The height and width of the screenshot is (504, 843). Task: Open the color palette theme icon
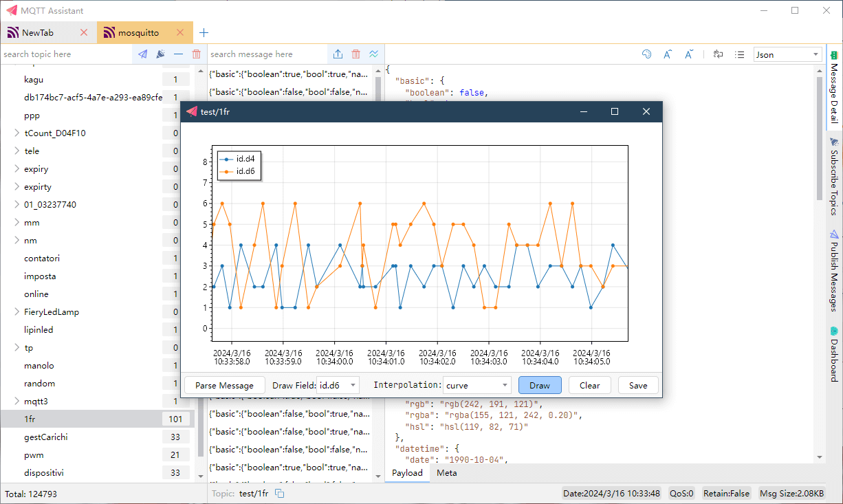[646, 54]
